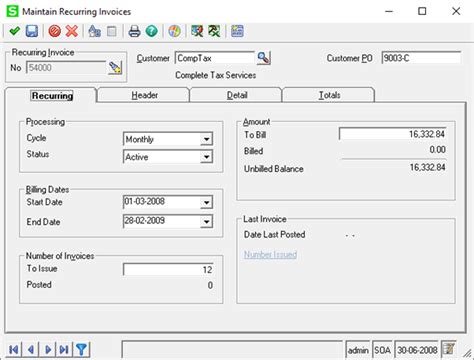The width and height of the screenshot is (474, 360).
Task: Expand the Status dropdown showing Active
Action: tap(207, 157)
